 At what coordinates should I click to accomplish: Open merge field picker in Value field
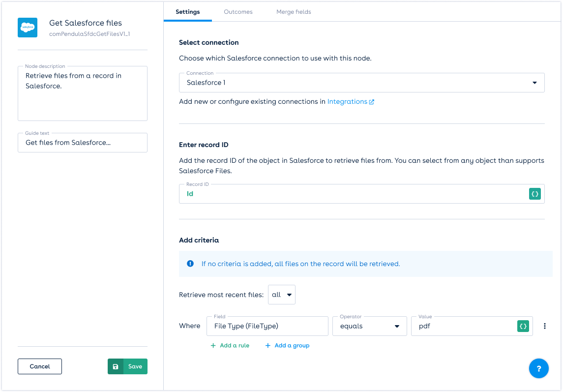click(523, 326)
